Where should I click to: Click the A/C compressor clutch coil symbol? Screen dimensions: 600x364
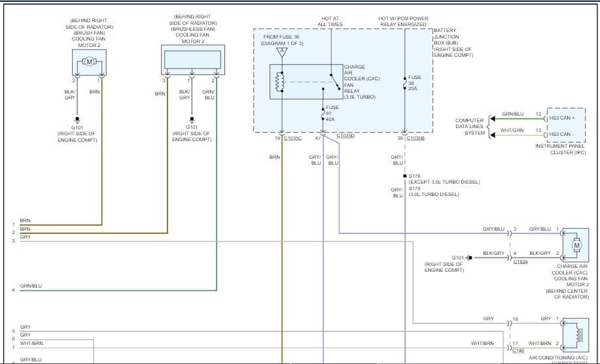coord(576,335)
